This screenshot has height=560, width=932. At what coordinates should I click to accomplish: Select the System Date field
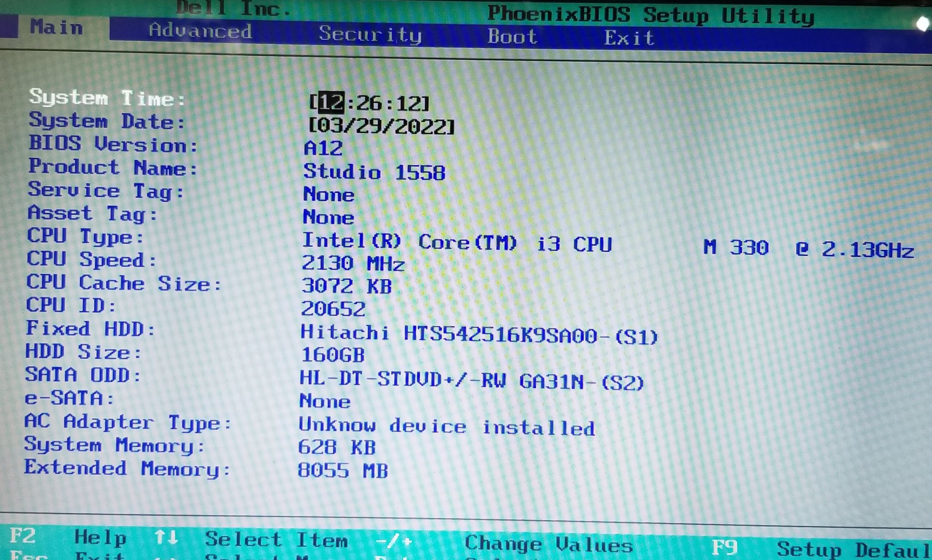[x=381, y=126]
